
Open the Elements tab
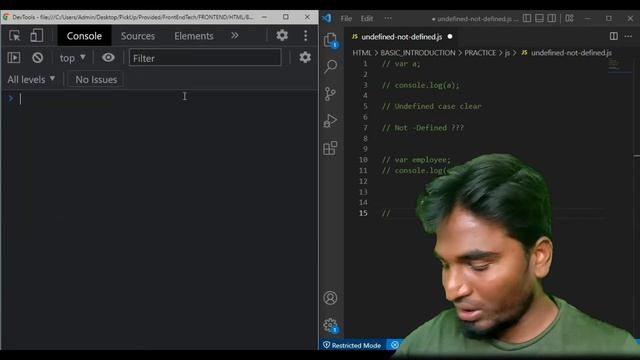[x=193, y=36]
